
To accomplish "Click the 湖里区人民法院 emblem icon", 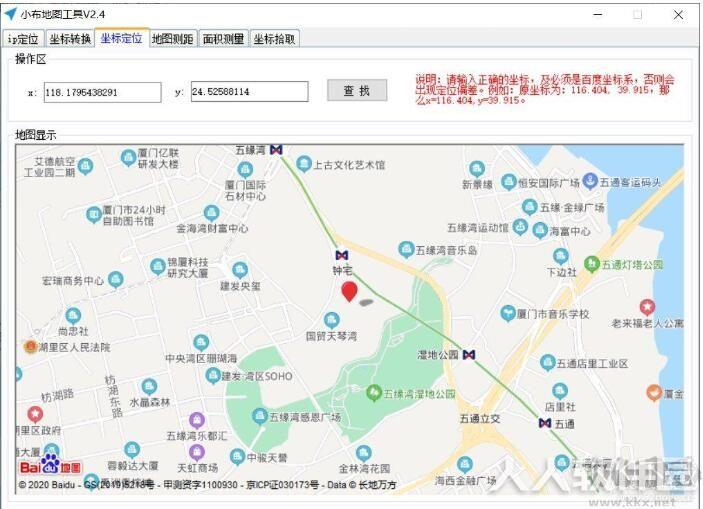I will coord(30,346).
